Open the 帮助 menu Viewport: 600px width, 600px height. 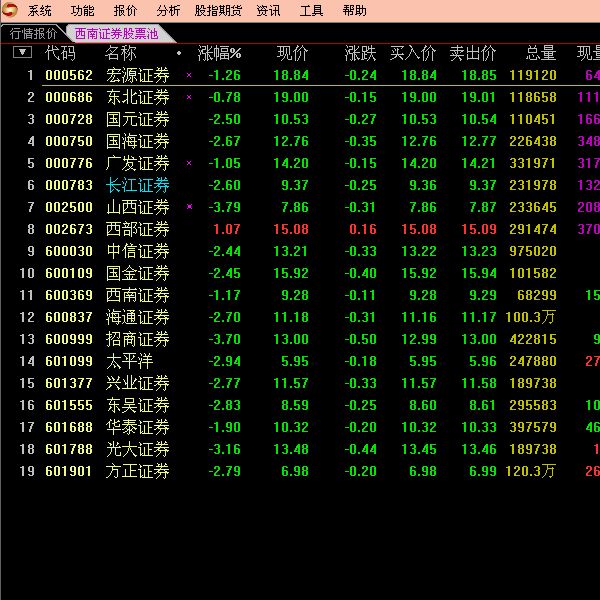pos(354,11)
